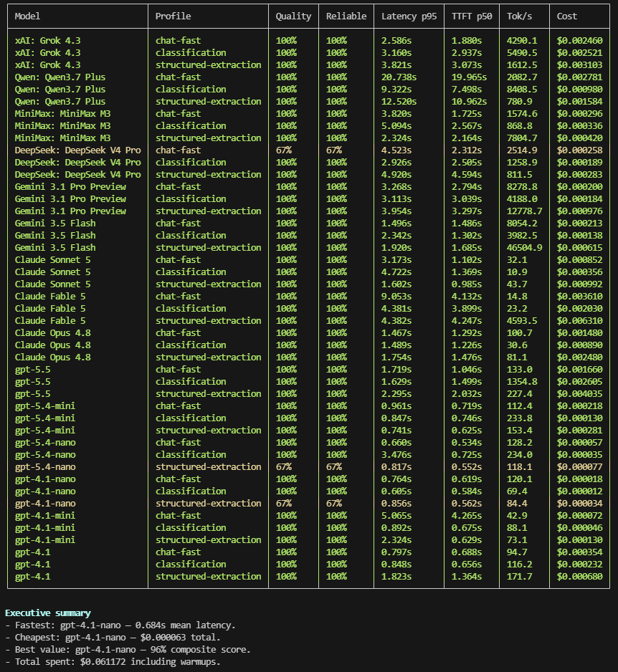
Task: Select "Gemini 3.5 Flash" in the chat-fast row
Action: 55,224
